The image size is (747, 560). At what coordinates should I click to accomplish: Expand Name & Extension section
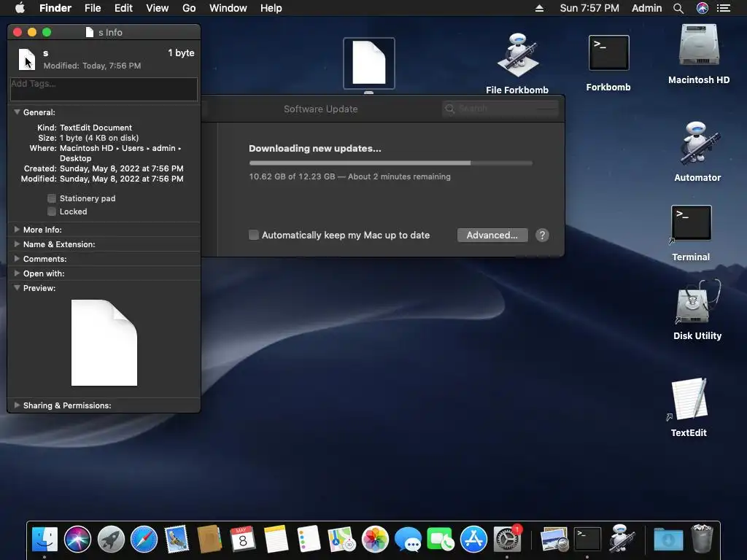pyautogui.click(x=18, y=244)
